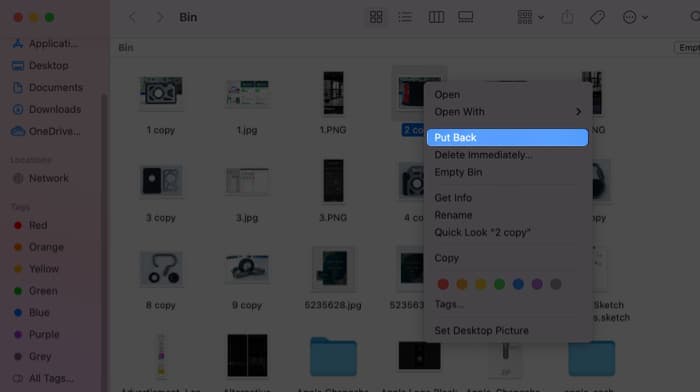Screen dimensions: 700x392
Task: Filter by the Purple sidebar tag
Action: point(37,334)
